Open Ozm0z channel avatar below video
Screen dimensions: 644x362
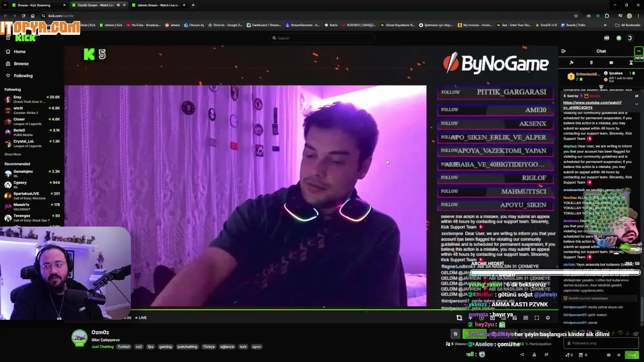pos(79,338)
